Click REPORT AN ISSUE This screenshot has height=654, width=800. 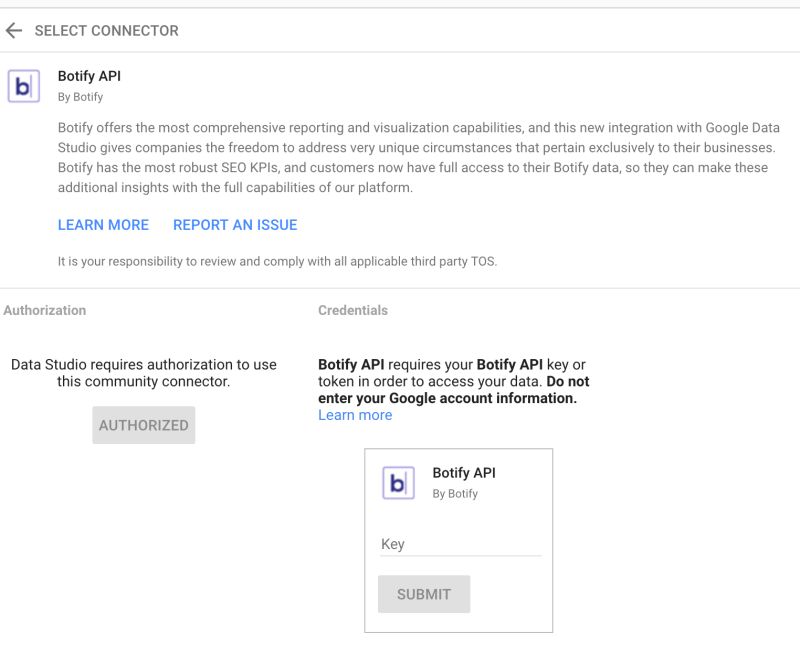(x=233, y=225)
